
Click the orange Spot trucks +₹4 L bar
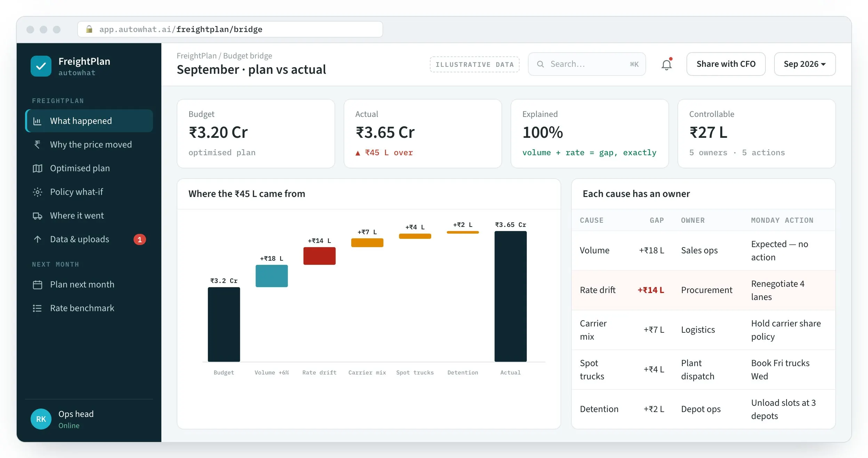tap(415, 236)
